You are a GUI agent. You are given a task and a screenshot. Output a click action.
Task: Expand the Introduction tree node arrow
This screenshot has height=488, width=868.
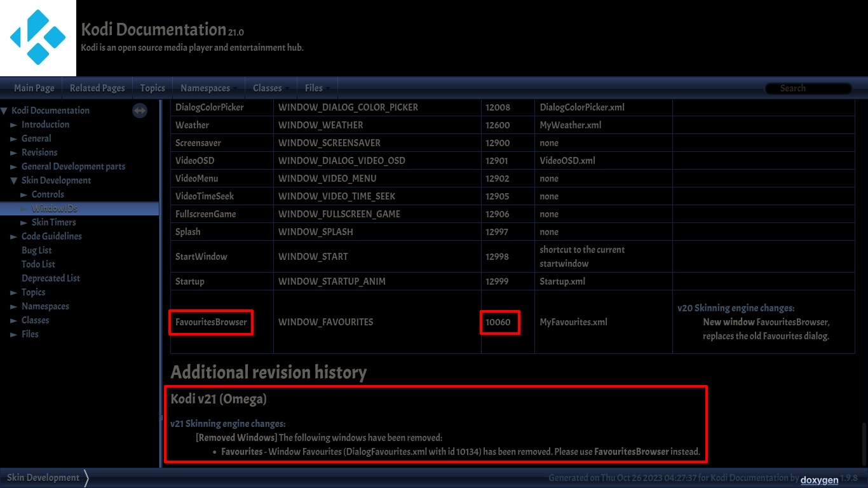point(14,125)
